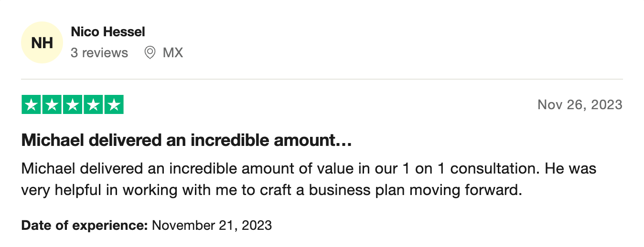Viewport: 644px width, 247px height.
Task: Click the word 'consultation' in the review
Action: point(496,169)
